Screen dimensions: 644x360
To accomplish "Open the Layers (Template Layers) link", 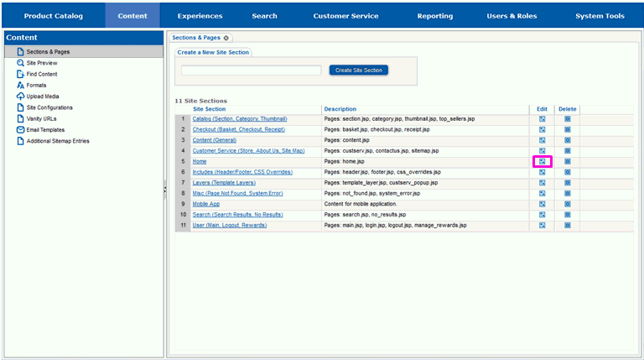I will (x=224, y=183).
